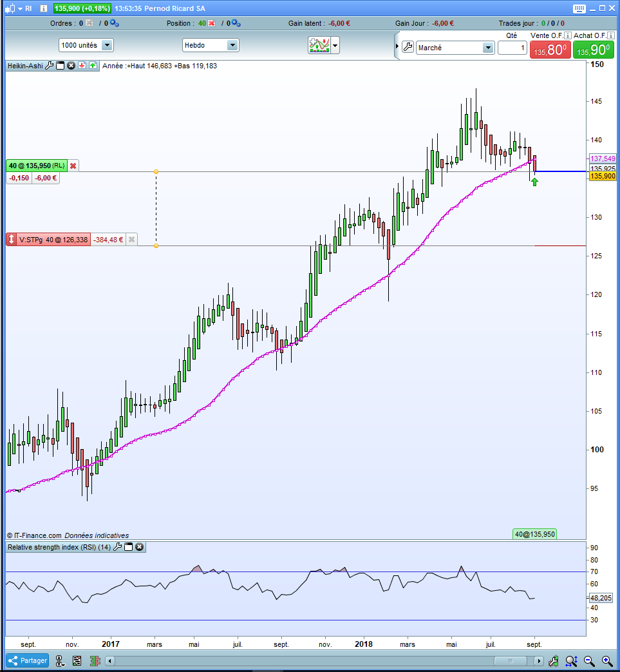The image size is (620, 672).
Task: Click the V:STPg stop order drag handle
Action: [12, 240]
